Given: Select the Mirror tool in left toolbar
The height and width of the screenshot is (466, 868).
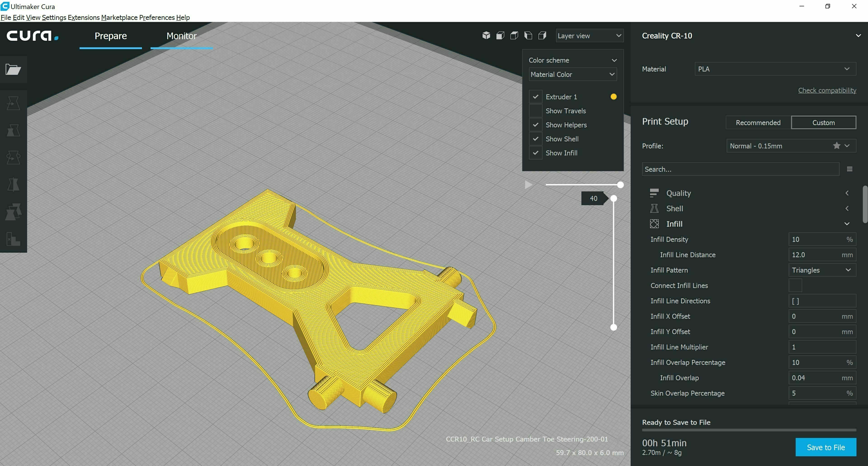Looking at the screenshot, I should [x=14, y=184].
